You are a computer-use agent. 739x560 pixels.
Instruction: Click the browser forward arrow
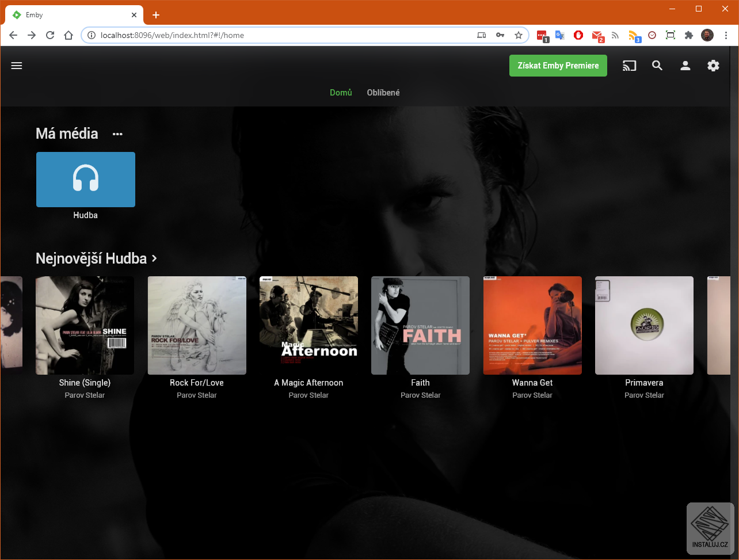(x=32, y=35)
